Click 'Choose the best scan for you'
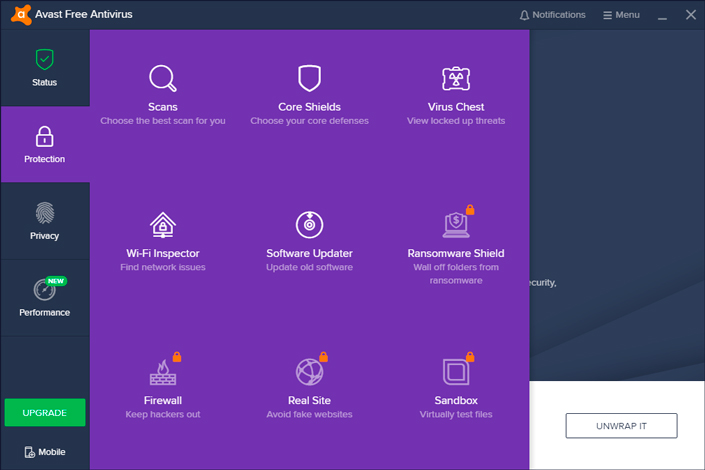The height and width of the screenshot is (470, 705). click(163, 121)
